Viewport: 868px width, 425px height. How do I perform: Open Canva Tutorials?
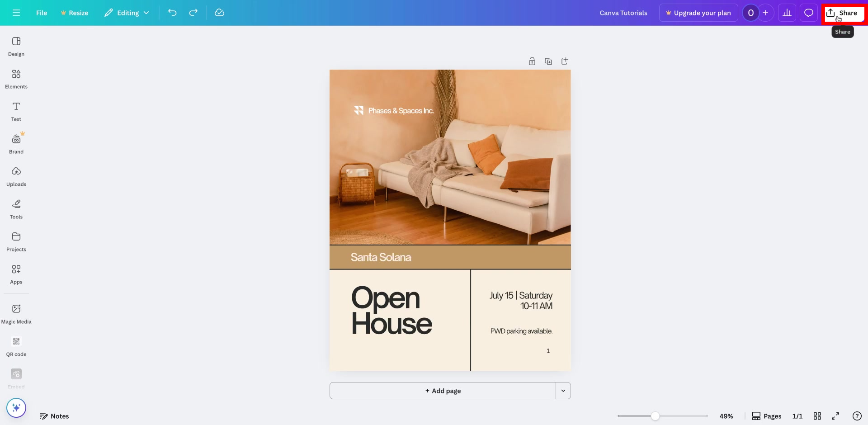coord(623,13)
